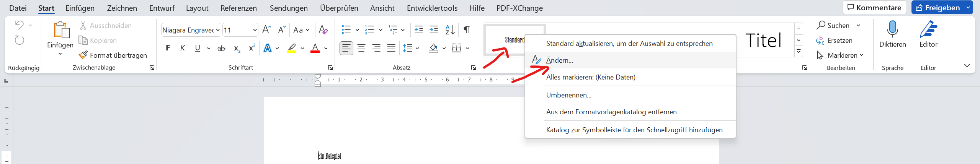Open the Referenzen tab

tap(238, 8)
